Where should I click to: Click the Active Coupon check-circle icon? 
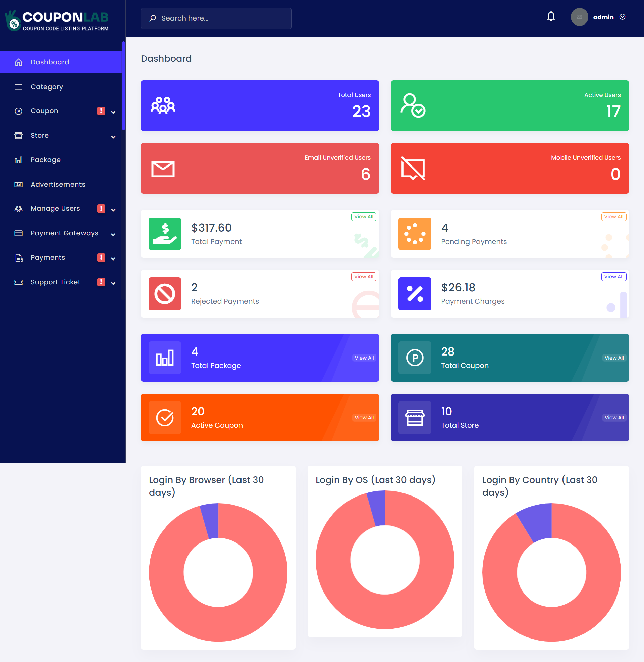tap(165, 418)
